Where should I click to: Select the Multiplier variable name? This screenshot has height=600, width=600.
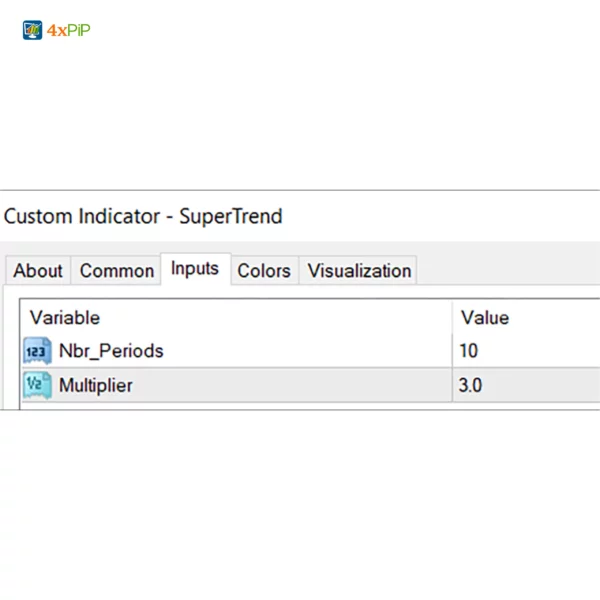click(96, 385)
